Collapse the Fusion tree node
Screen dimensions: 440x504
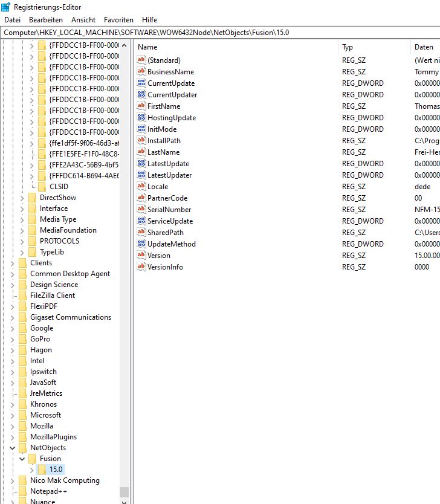point(22,459)
